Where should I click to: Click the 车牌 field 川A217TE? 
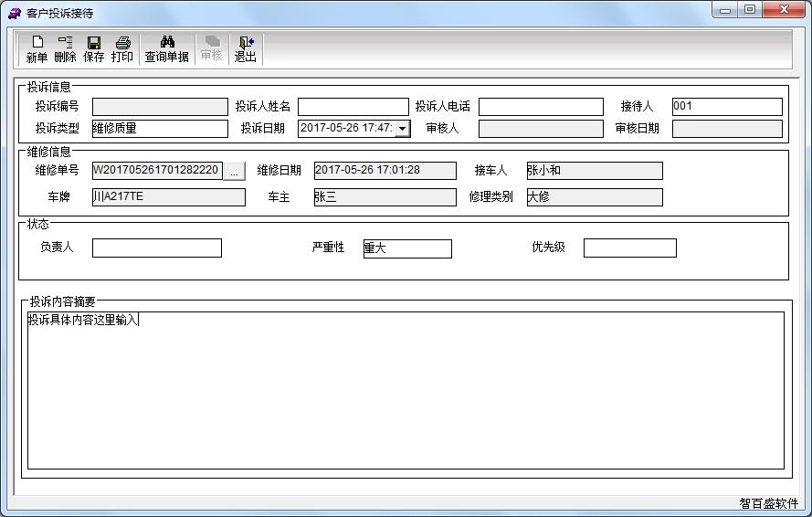(x=169, y=197)
